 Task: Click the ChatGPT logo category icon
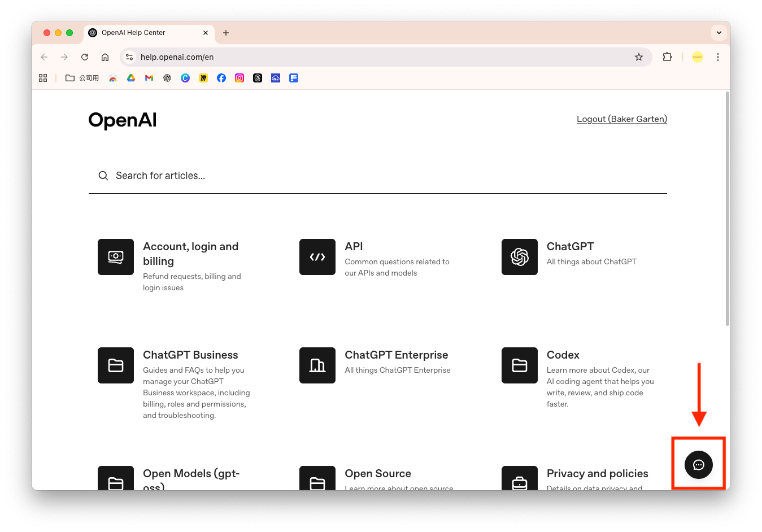pos(519,257)
